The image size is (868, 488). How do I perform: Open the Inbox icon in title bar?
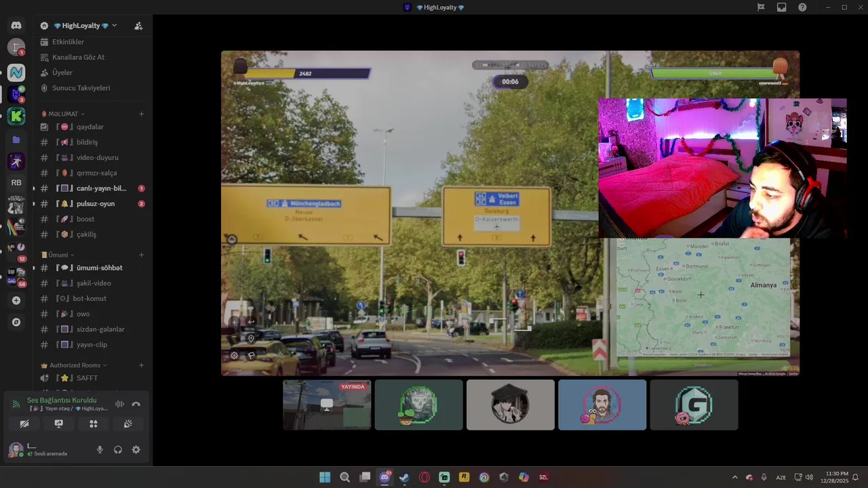(782, 7)
